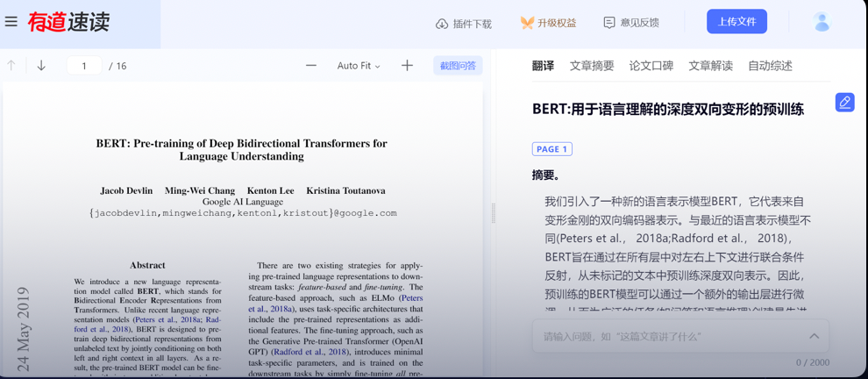
Task: Zoom out with the minus icon
Action: pyautogui.click(x=311, y=66)
